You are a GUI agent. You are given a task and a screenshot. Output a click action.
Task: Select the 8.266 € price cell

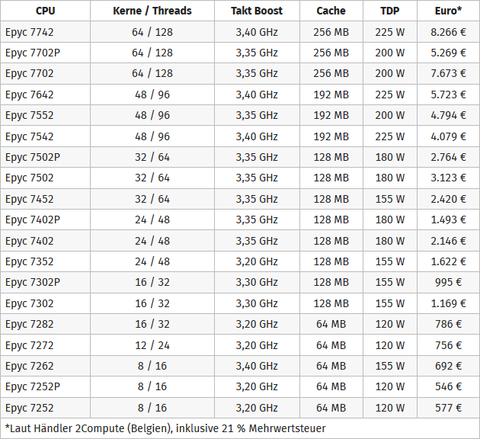tap(448, 32)
